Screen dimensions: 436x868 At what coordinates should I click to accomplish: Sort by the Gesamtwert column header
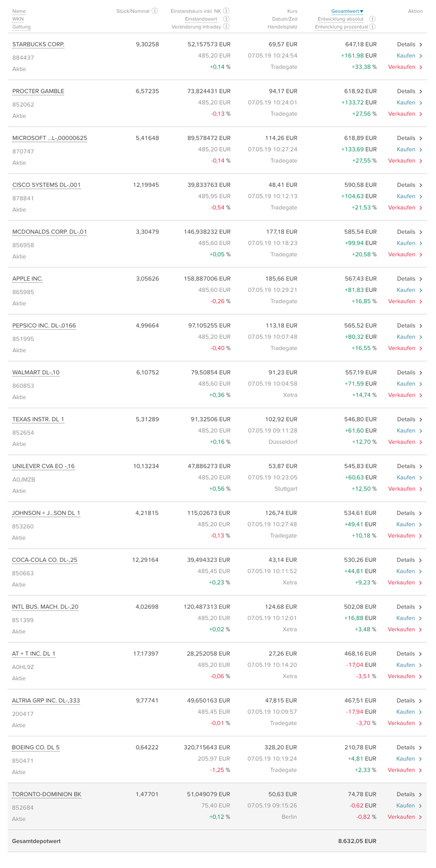click(x=347, y=11)
